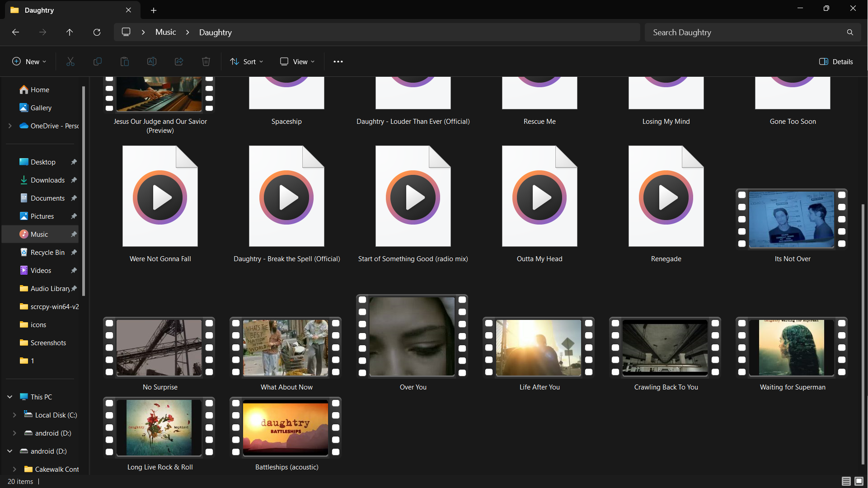This screenshot has height=488, width=868.
Task: Select the Outta My Head file
Action: pos(540,196)
